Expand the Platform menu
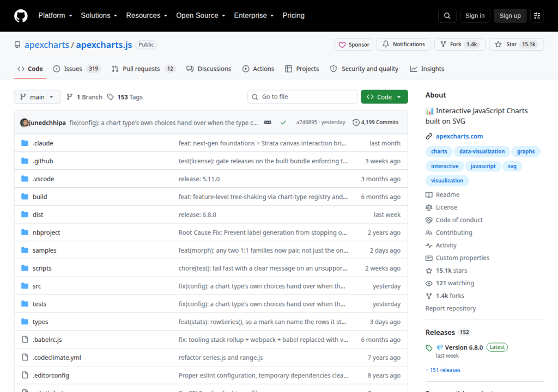 [x=55, y=16]
